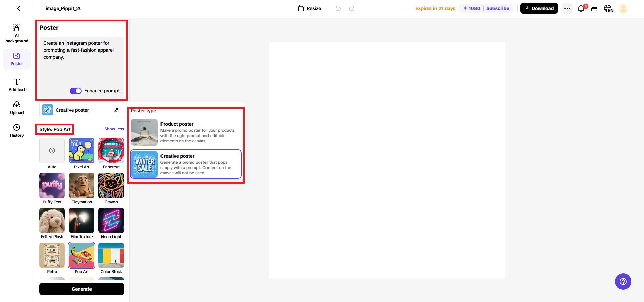Click the Generate button
The image size is (644, 302).
pos(82,289)
